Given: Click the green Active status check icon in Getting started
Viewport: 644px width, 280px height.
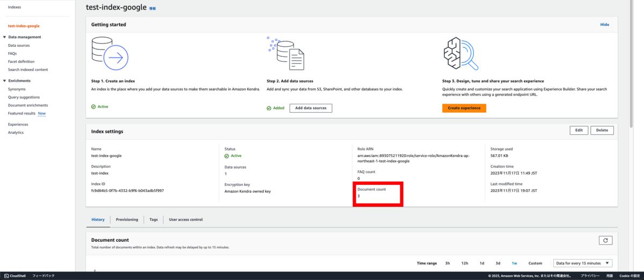Looking at the screenshot, I should coord(93,107).
